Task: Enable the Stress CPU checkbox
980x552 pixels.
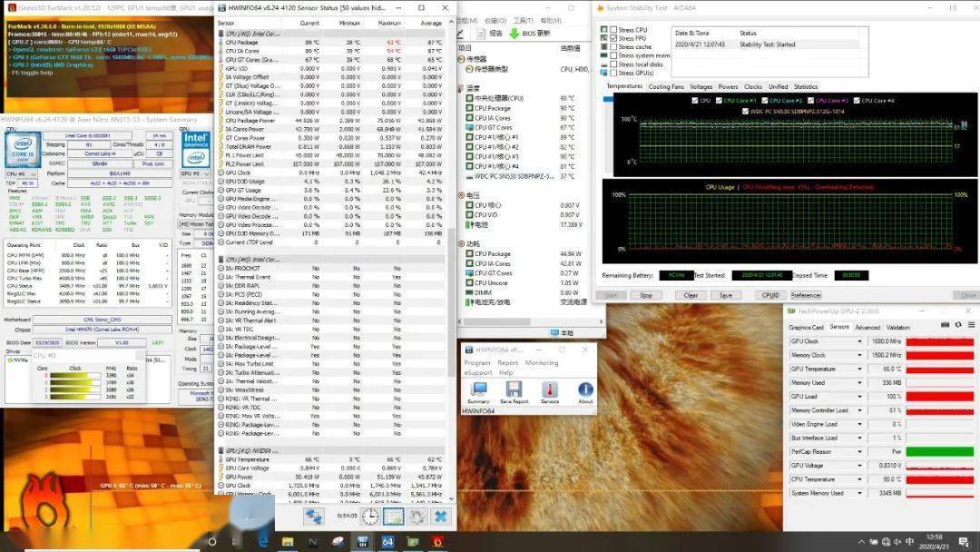Action: [x=613, y=29]
